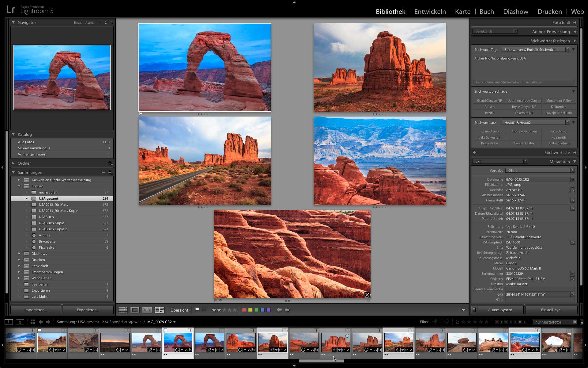Open the XY compare view

(x=147, y=310)
